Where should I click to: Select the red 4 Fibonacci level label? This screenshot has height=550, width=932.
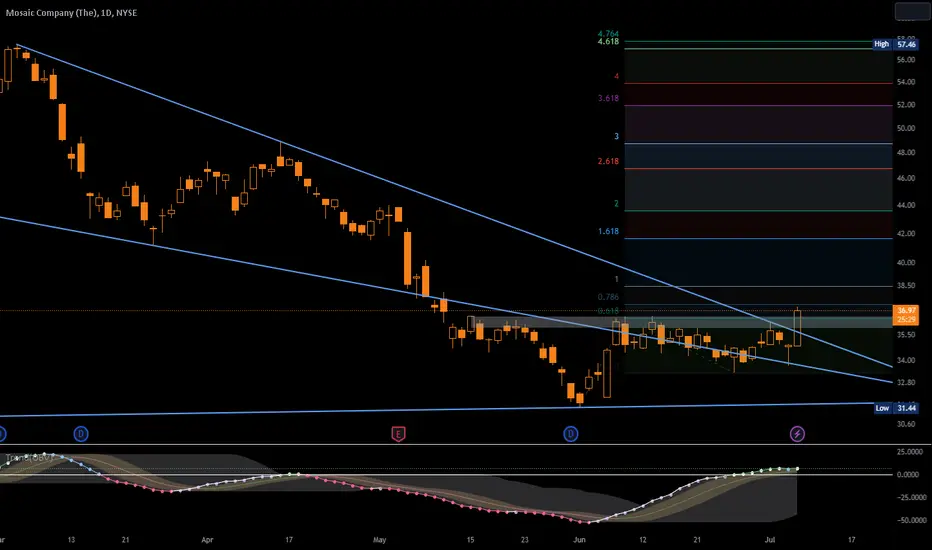point(616,76)
